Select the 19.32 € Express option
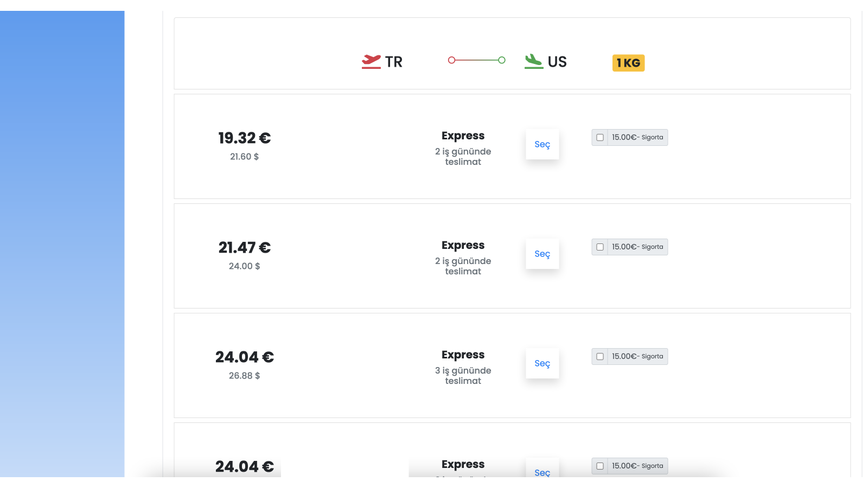868x488 pixels. [542, 144]
